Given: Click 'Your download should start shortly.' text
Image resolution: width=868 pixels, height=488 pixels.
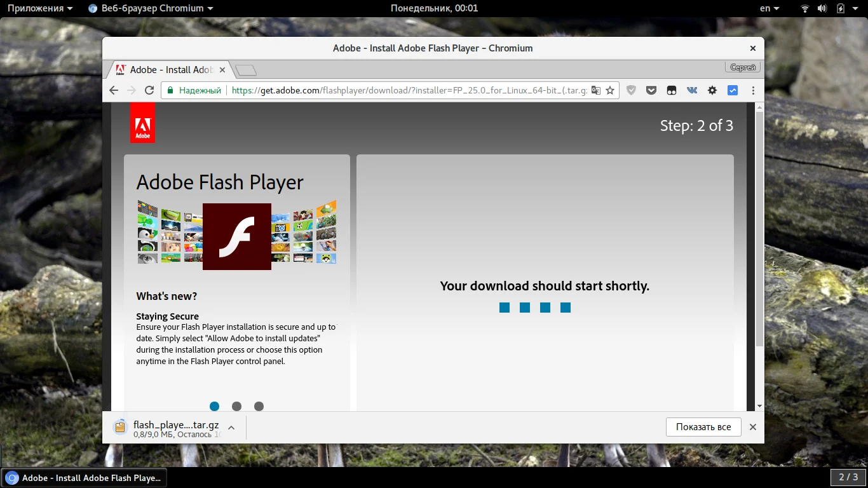Looking at the screenshot, I should coord(545,286).
